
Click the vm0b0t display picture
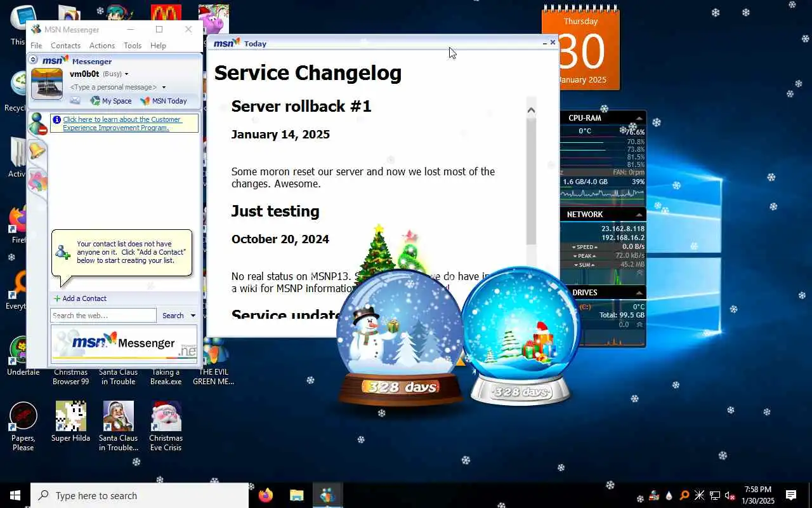47,84
